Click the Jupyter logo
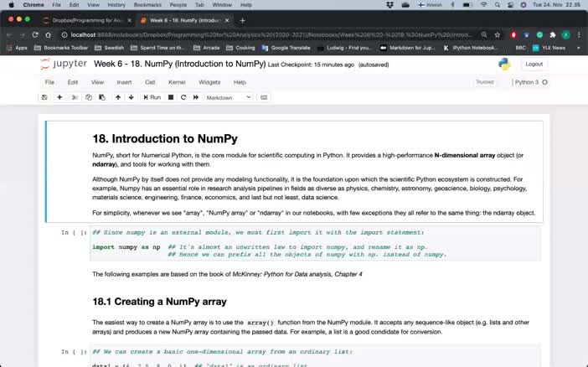Viewport: 588px width, 367px height. click(64, 65)
